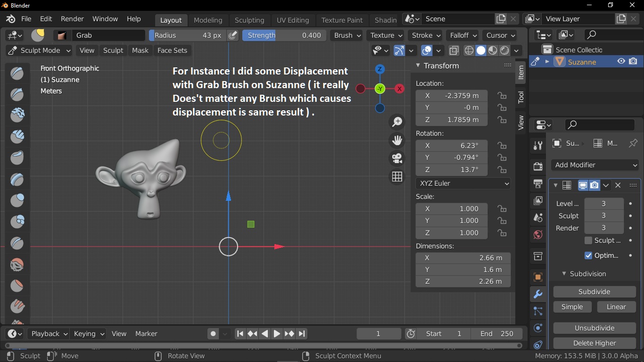
Task: Toggle pressure sensitivity for Radius
Action: coord(232,35)
